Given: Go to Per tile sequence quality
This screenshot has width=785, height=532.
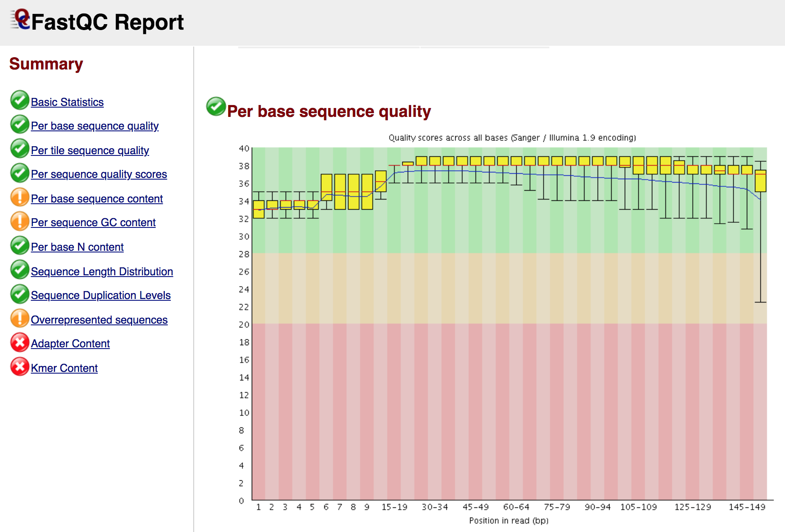Looking at the screenshot, I should (x=90, y=150).
